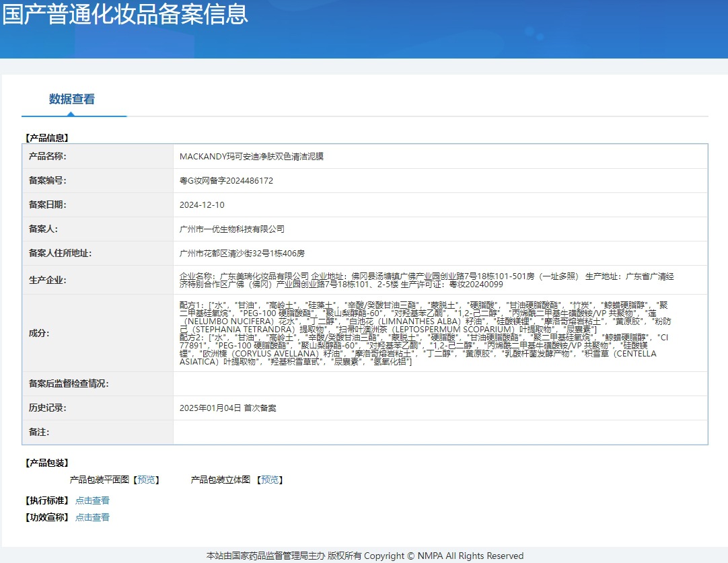Click the 产品包装平面图 label
The width and height of the screenshot is (728, 563).
tap(100, 480)
